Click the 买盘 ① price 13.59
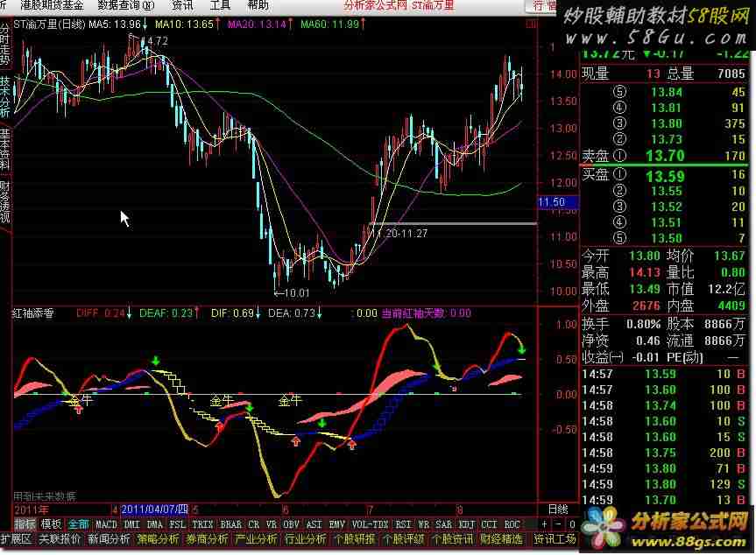 666,176
